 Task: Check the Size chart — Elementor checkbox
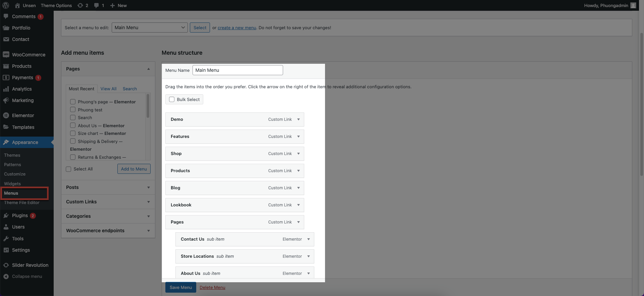click(73, 133)
